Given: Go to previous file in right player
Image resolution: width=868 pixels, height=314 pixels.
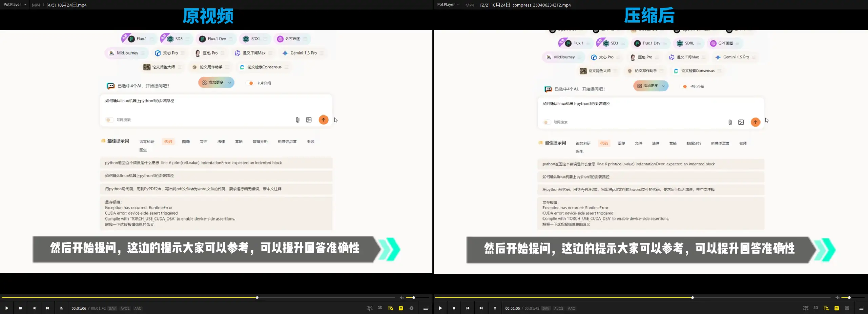Looking at the screenshot, I should point(468,308).
